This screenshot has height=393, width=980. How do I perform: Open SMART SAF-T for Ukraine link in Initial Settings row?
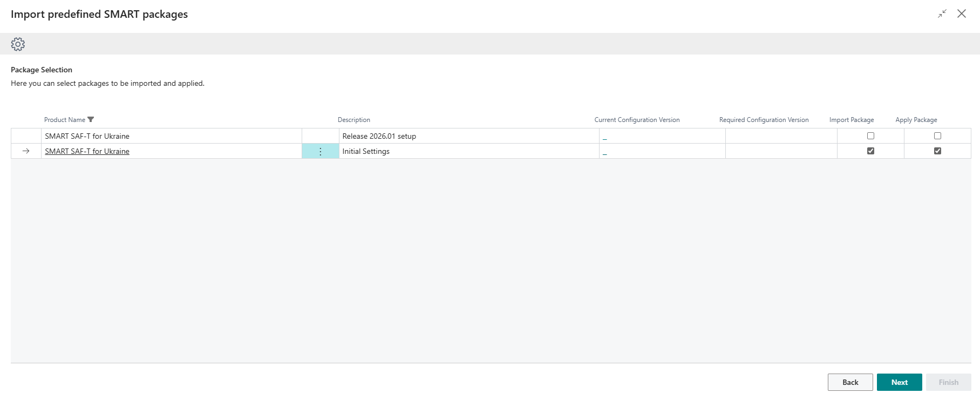click(x=87, y=152)
